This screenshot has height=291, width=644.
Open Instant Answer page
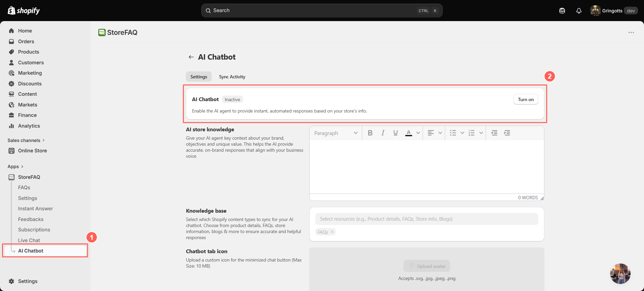point(36,209)
